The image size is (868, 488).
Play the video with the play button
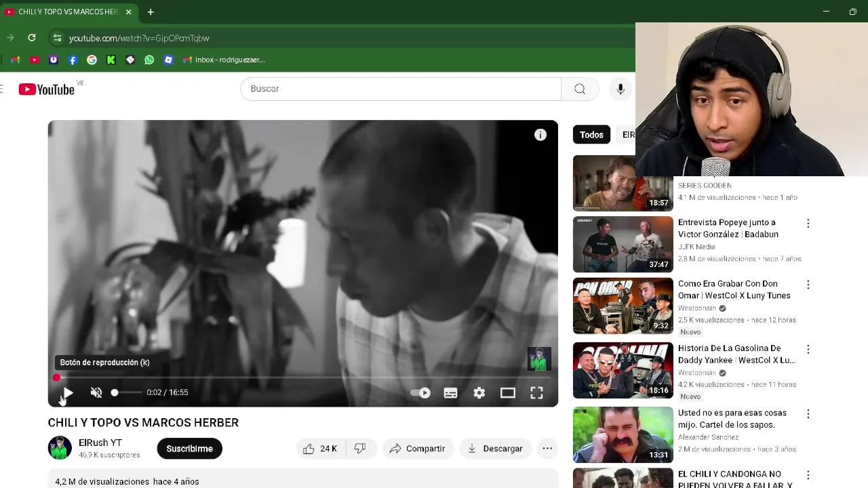[68, 392]
